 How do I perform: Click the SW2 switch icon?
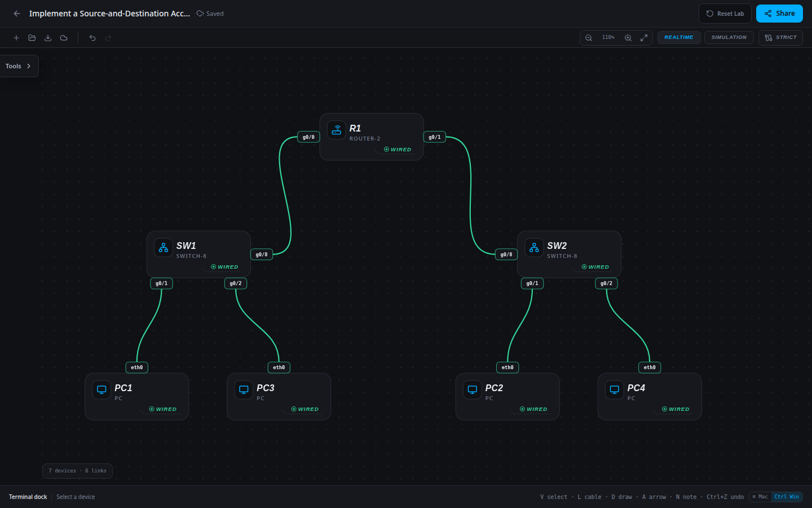tap(534, 247)
